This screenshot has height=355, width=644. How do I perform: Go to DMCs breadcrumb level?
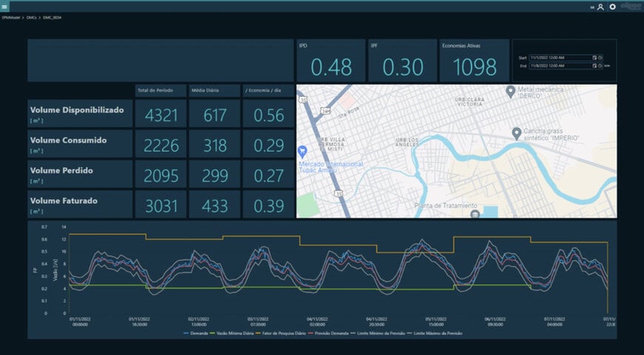31,17
